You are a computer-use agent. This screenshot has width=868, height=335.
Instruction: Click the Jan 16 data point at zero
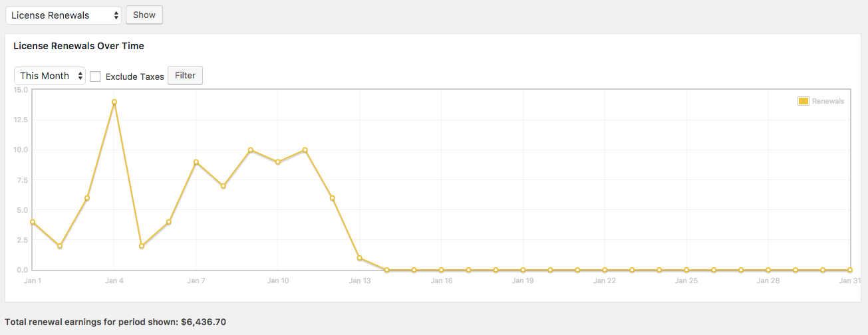(x=442, y=270)
